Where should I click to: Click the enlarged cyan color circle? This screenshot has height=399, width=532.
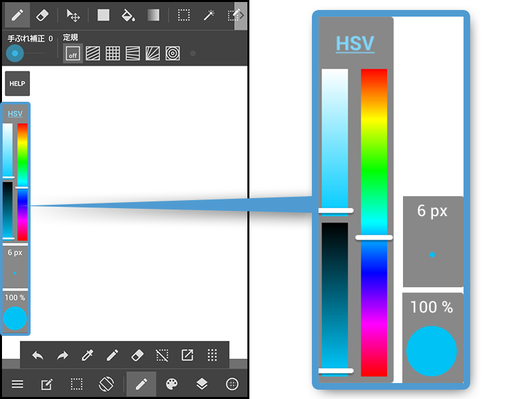[x=432, y=351]
